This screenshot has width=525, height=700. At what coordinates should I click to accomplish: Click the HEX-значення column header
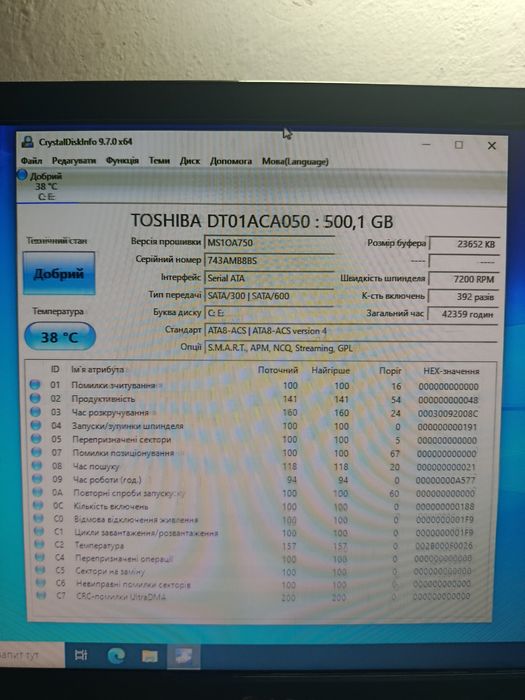coord(451,371)
